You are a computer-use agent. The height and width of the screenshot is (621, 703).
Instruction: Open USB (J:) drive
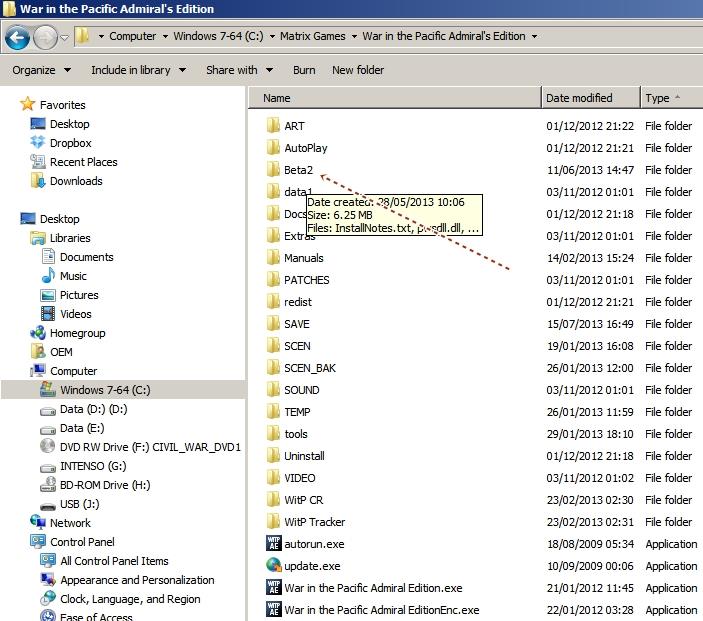(x=70, y=504)
